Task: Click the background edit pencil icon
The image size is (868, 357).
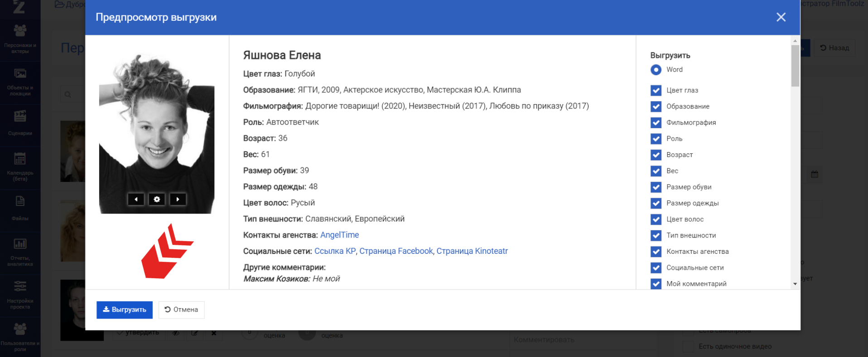Action: (x=194, y=333)
